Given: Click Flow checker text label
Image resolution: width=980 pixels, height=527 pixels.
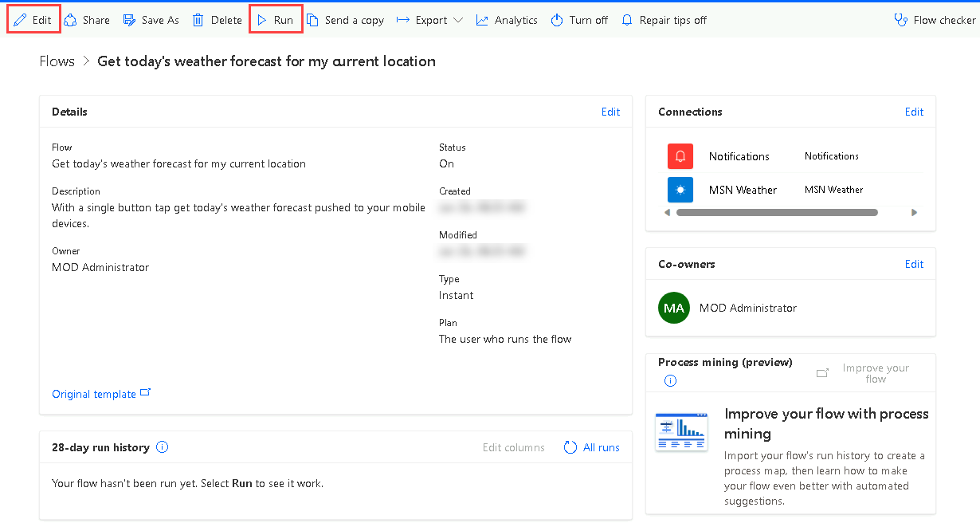Looking at the screenshot, I should click(945, 20).
